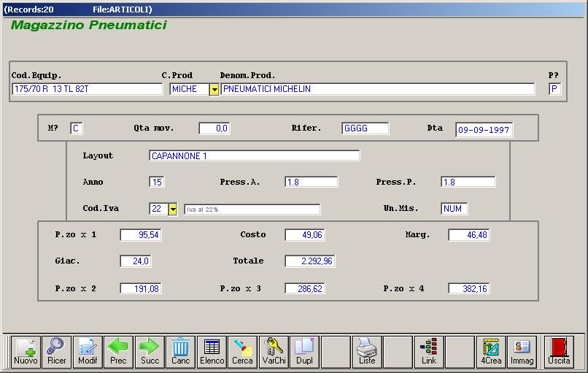Screen dimensions: 588x373
Task: Select the Totale field 2.292,96
Action: click(310, 261)
